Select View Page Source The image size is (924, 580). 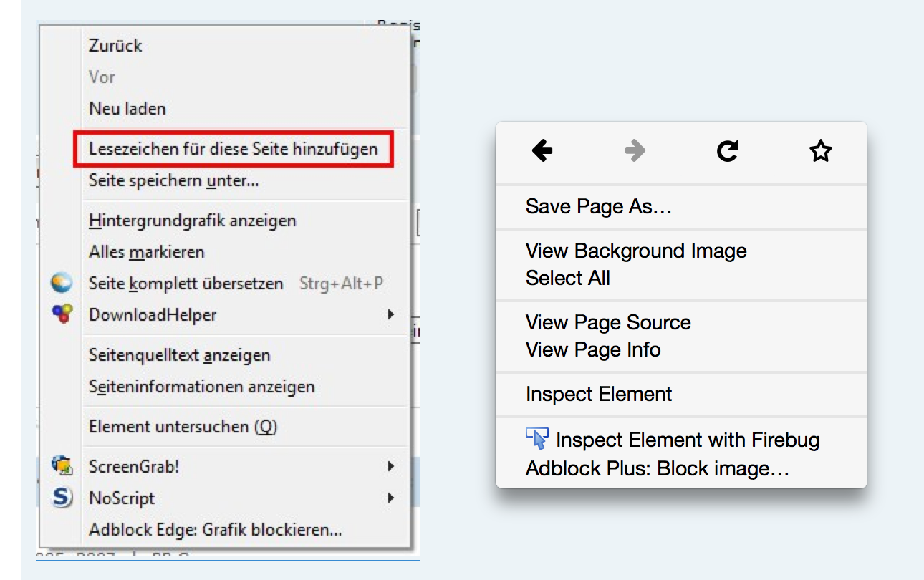(608, 322)
